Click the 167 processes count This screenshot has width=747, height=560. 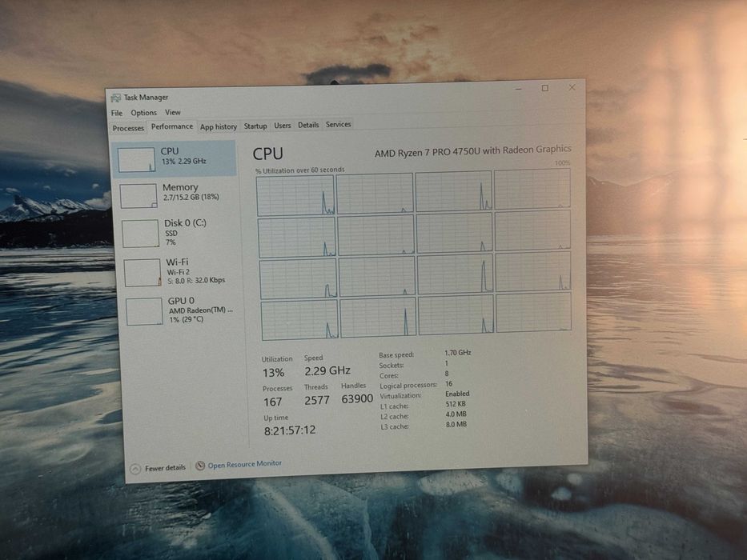(272, 402)
